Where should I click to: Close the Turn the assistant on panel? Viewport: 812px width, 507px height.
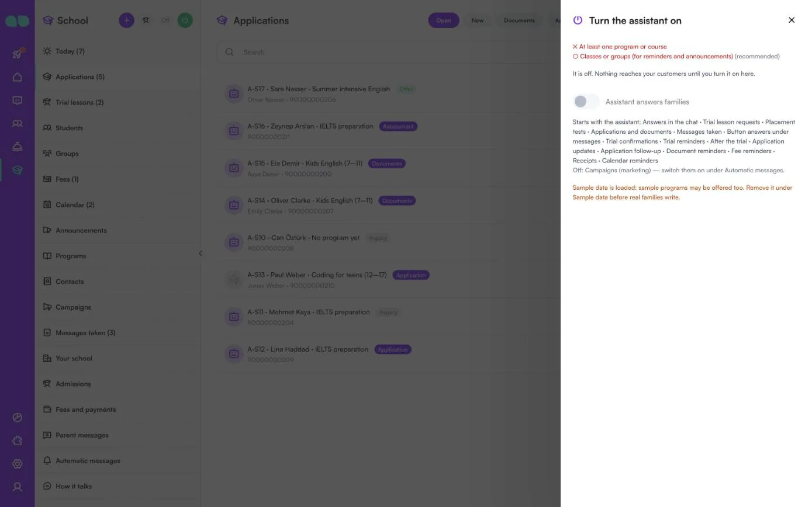coord(792,20)
